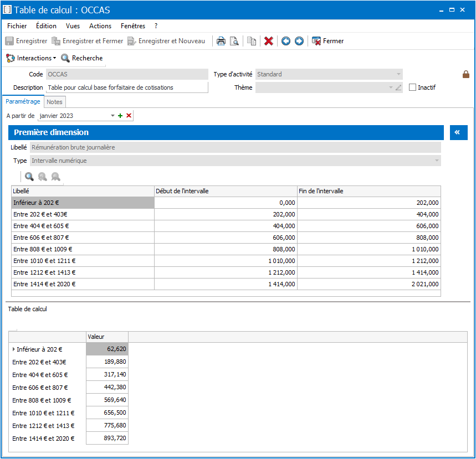
Task: Select interval row Entre 606 € et 807 €
Action: click(x=226, y=238)
